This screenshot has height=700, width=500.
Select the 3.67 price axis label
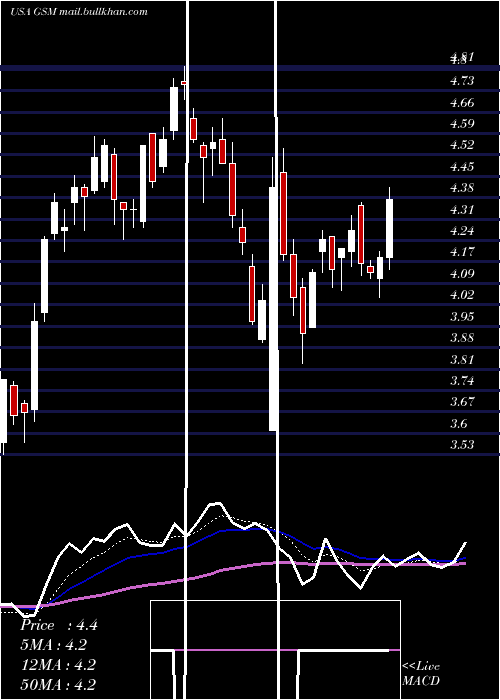(462, 402)
